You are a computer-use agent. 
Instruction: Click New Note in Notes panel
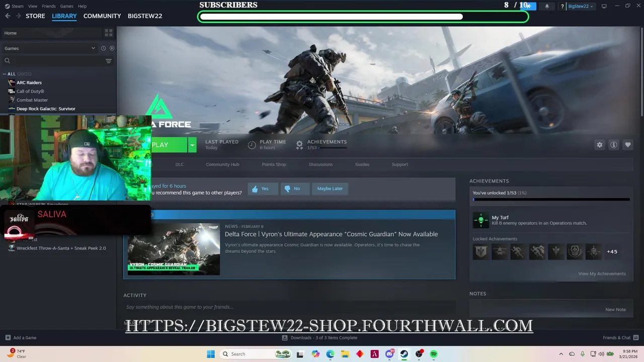615,310
